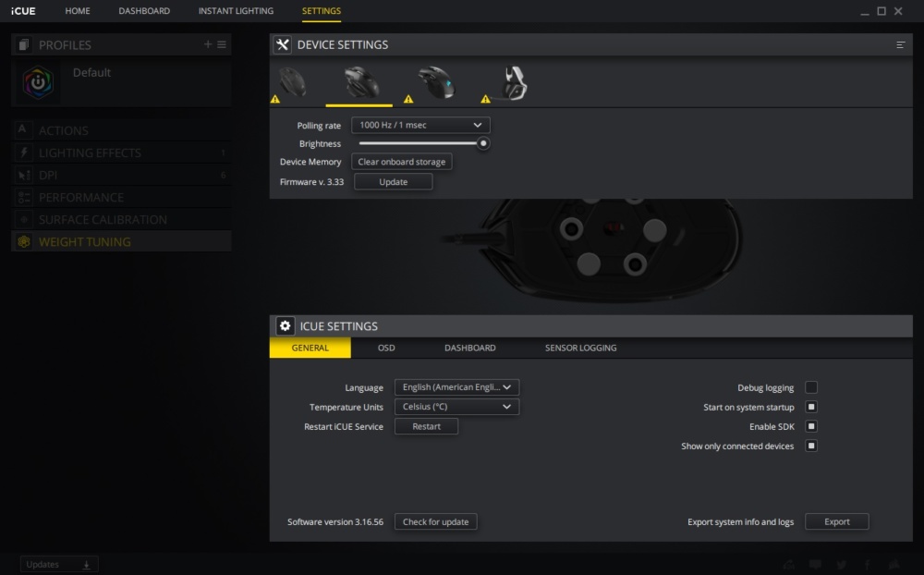This screenshot has width=924, height=575.
Task: Adjust the Brightness slider handle
Action: click(483, 143)
